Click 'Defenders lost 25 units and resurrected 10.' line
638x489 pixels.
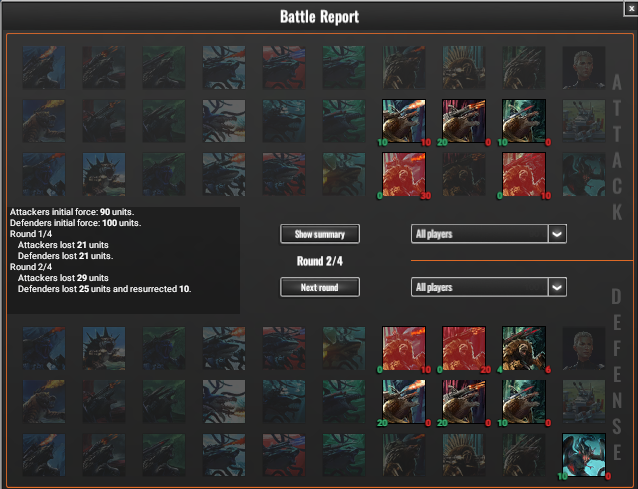point(105,289)
